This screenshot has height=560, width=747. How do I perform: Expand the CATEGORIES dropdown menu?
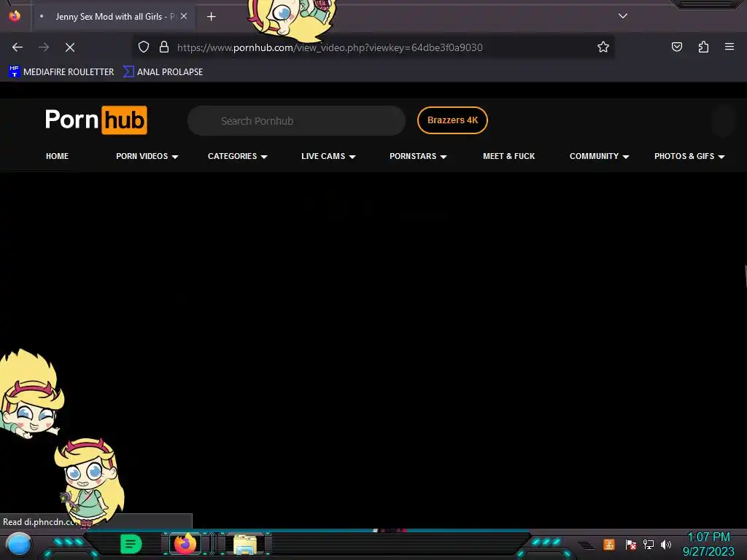point(237,156)
